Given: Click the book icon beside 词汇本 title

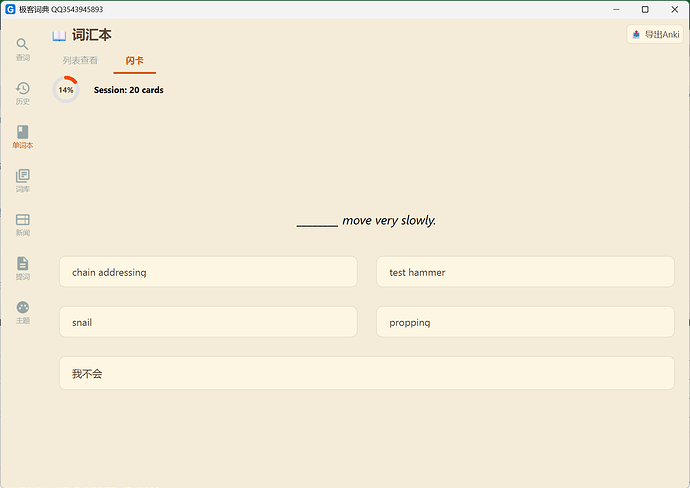Looking at the screenshot, I should [59, 35].
